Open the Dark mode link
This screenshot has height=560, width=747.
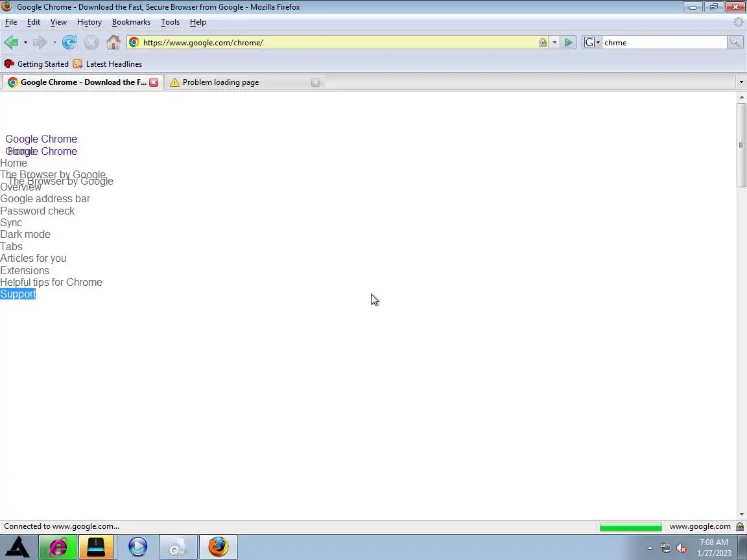(25, 234)
